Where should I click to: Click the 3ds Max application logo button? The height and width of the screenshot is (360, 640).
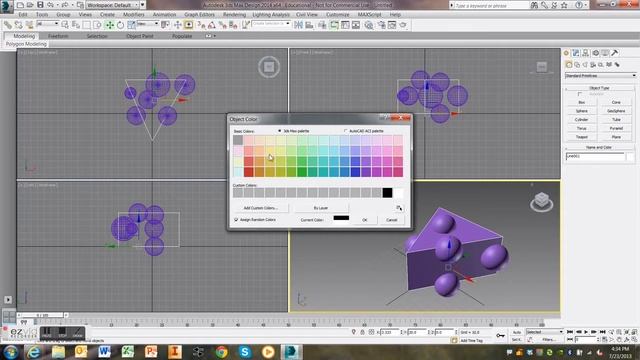coord(6,7)
